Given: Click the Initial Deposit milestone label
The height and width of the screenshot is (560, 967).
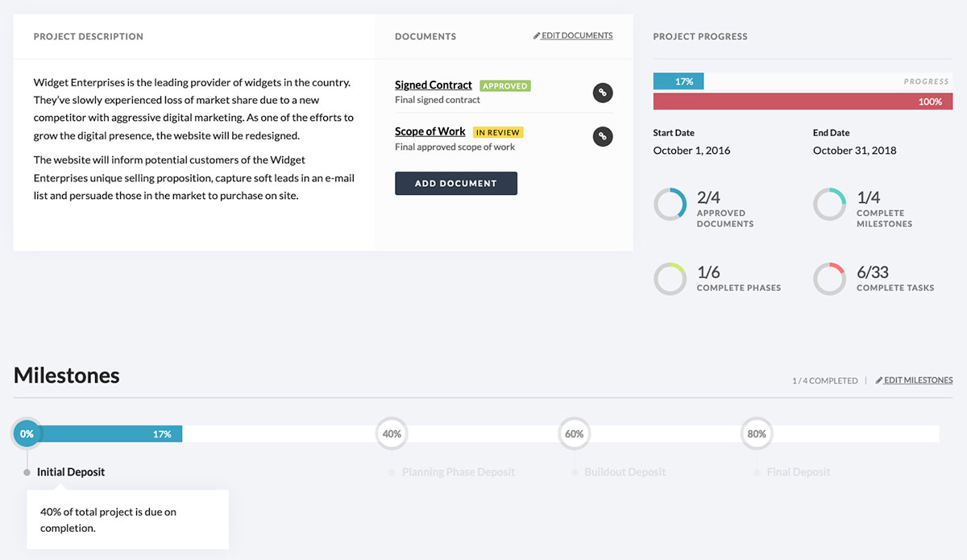Looking at the screenshot, I should tap(71, 472).
